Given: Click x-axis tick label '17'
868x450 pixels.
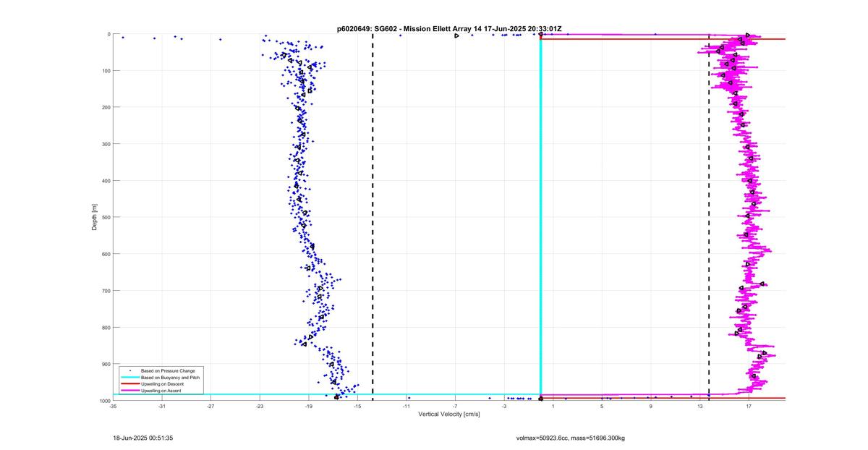Looking at the screenshot, I should [x=749, y=406].
